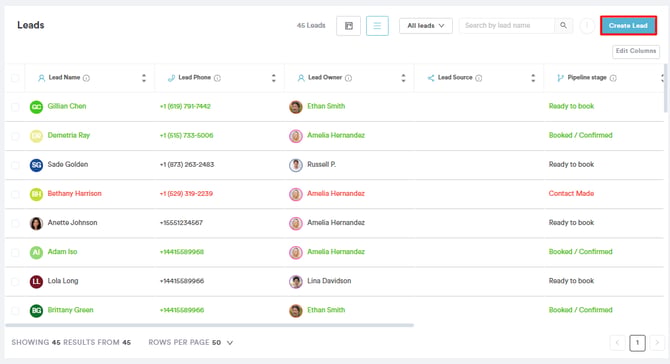This screenshot has width=670, height=364.
Task: Open the Demetria Ray lead
Action: [x=69, y=135]
